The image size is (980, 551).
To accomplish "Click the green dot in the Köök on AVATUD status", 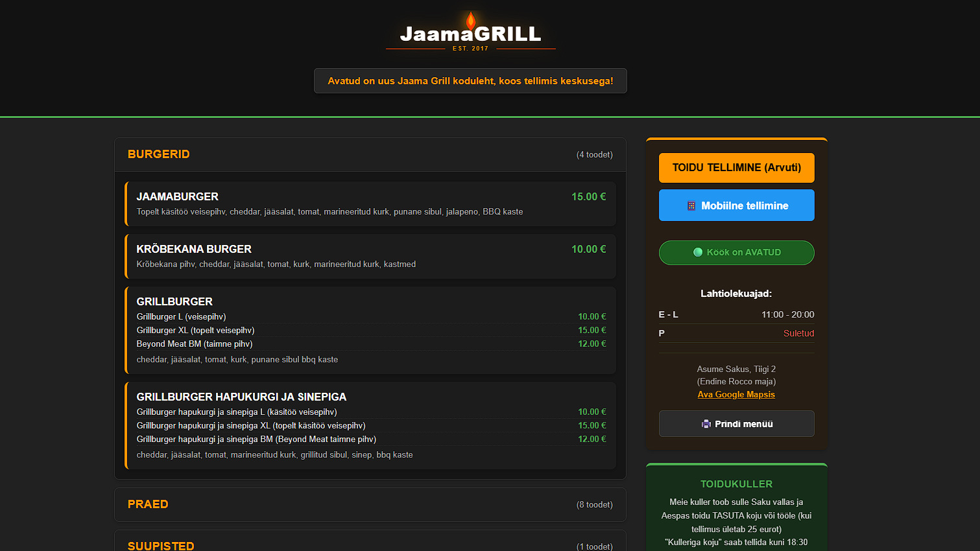I will tap(698, 252).
